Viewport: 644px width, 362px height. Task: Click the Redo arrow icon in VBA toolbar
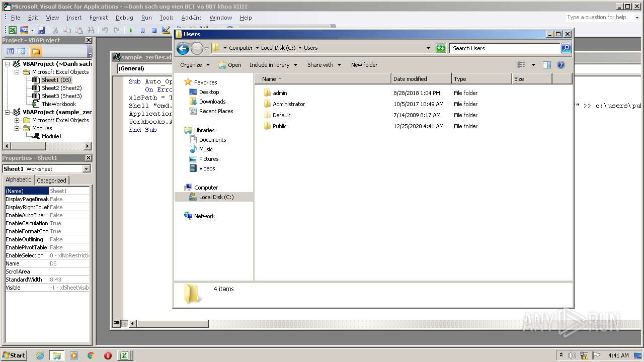pyautogui.click(x=116, y=30)
